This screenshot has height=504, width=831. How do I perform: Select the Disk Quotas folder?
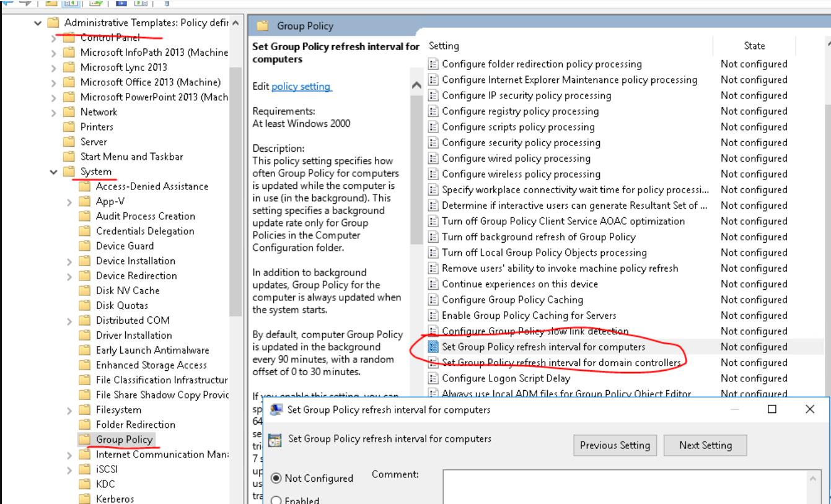(122, 305)
